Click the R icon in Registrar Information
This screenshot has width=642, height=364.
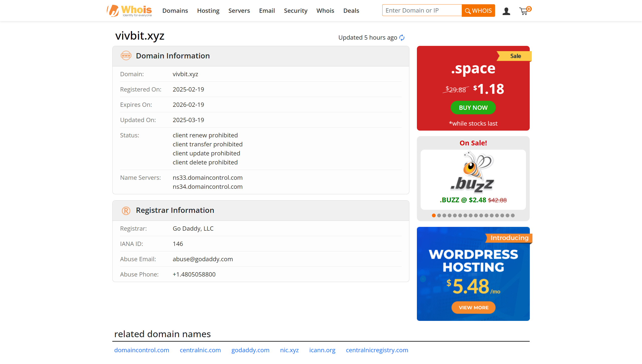(x=126, y=211)
